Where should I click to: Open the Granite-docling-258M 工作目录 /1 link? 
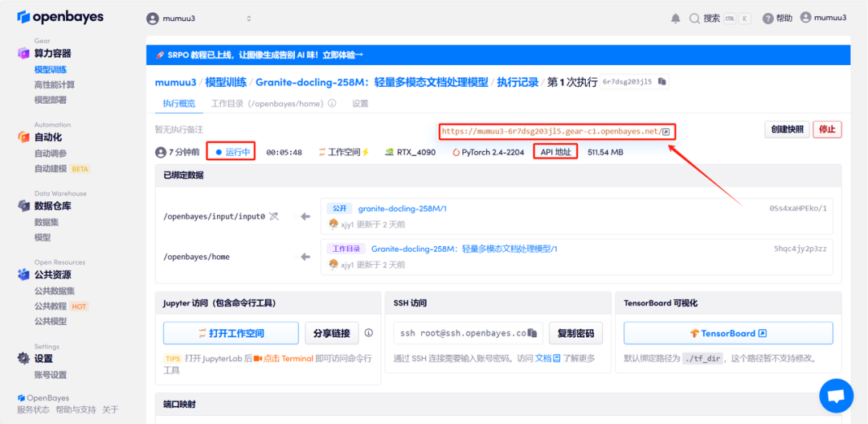click(x=464, y=249)
